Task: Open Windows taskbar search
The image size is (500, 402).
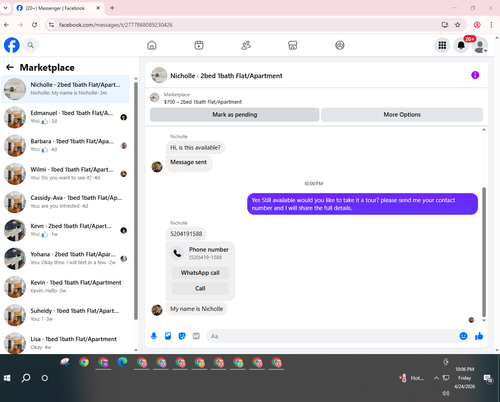Action: tap(26, 378)
